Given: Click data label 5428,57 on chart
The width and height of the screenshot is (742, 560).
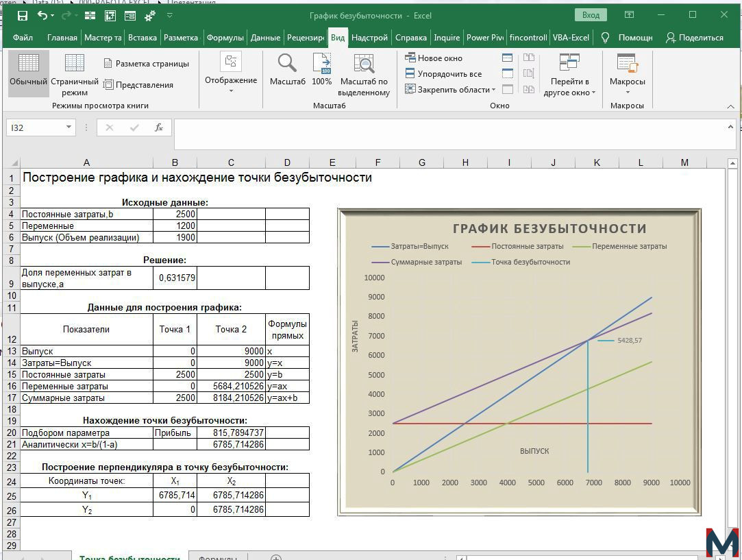Looking at the screenshot, I should [630, 341].
